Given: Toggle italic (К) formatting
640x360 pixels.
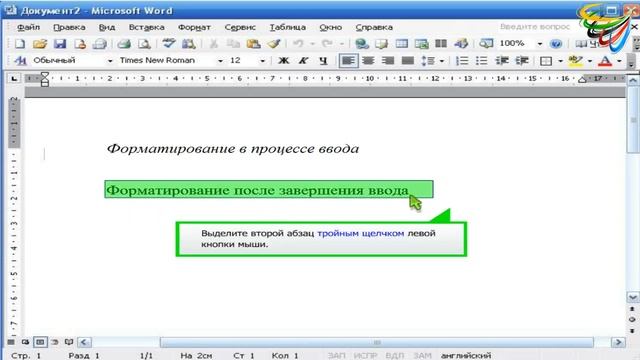Looking at the screenshot, I should click(x=303, y=61).
